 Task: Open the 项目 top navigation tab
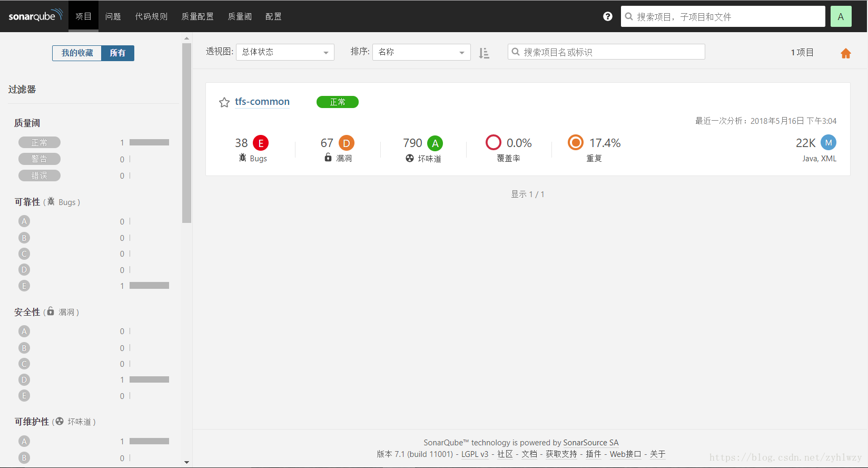(x=83, y=16)
